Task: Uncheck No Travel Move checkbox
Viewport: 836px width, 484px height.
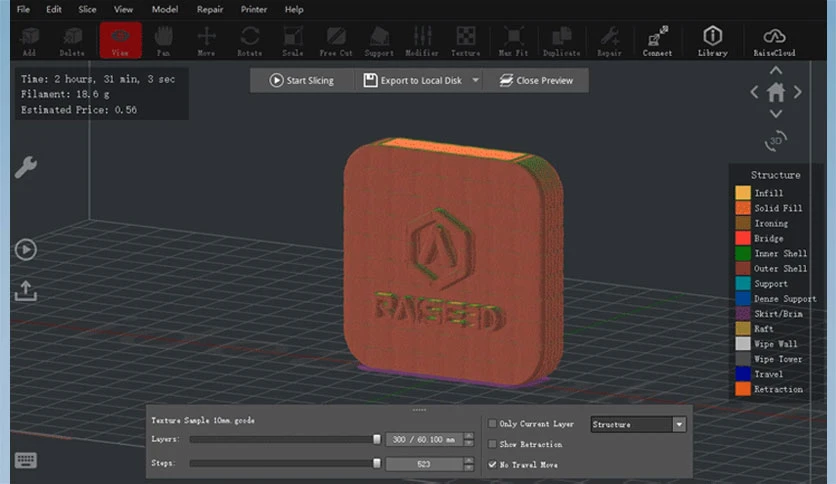Action: click(x=492, y=464)
